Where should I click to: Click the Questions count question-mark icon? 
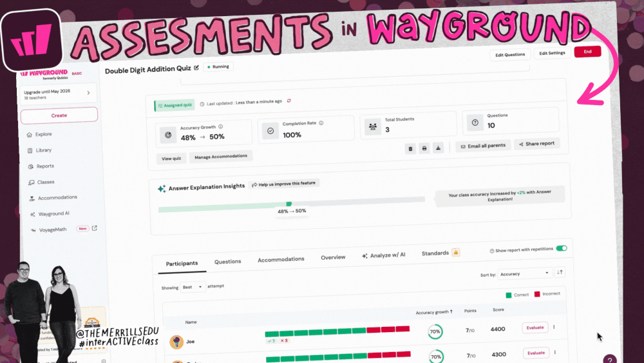pyautogui.click(x=475, y=123)
